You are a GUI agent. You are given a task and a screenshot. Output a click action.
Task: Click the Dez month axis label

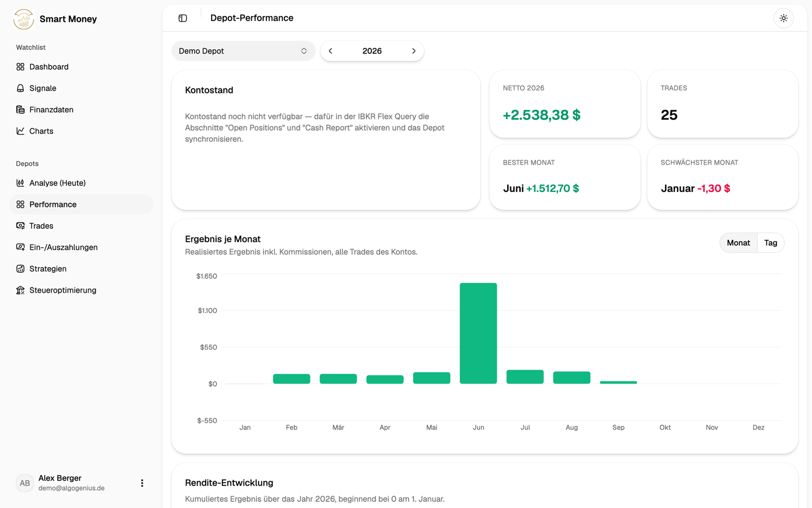click(758, 427)
